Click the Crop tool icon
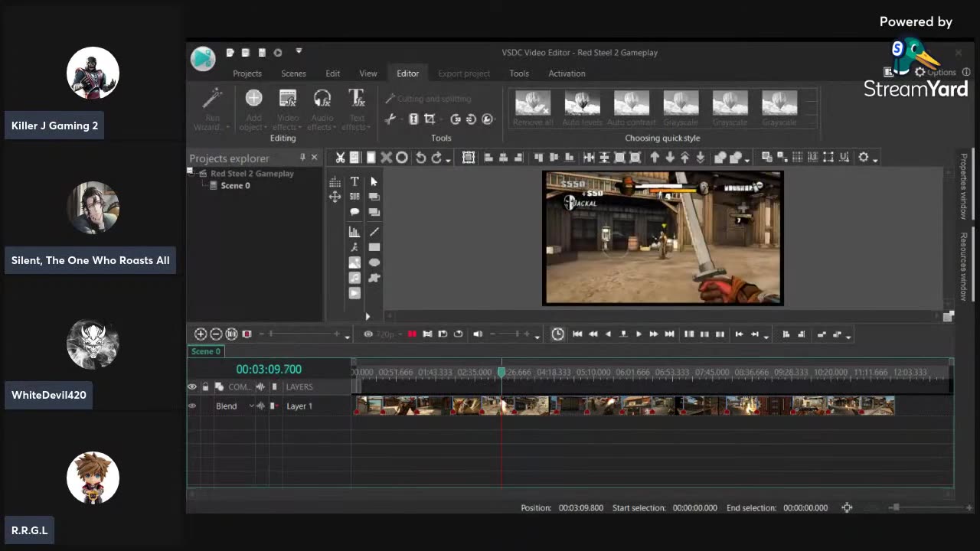This screenshot has height=551, width=980. coord(430,119)
